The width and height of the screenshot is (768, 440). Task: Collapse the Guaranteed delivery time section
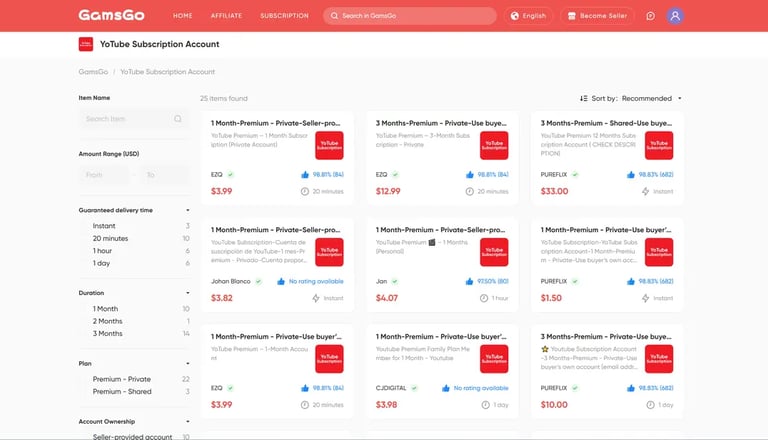tap(188, 210)
